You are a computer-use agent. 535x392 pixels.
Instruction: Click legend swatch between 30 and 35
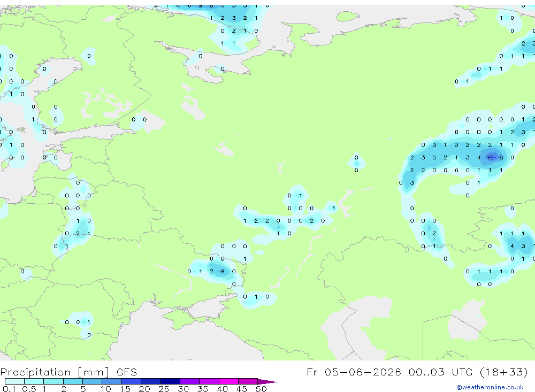pyautogui.click(x=190, y=381)
